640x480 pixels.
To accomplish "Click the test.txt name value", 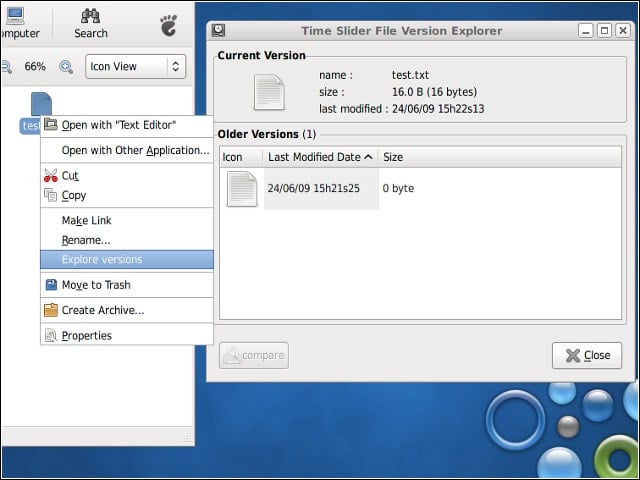I will coord(410,75).
